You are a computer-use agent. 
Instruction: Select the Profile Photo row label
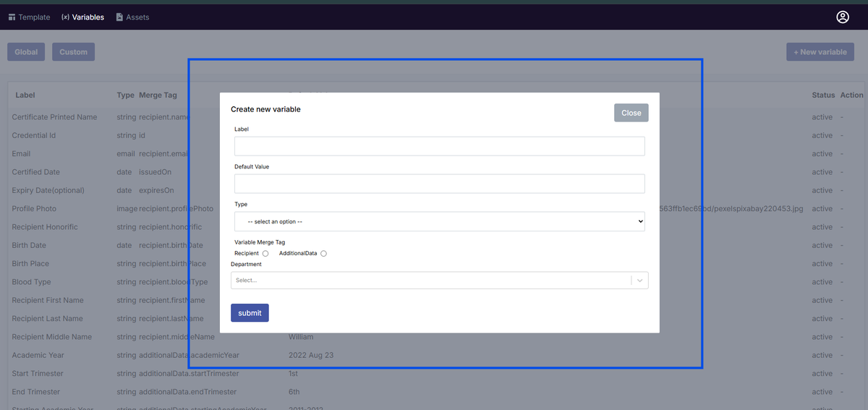(34, 209)
